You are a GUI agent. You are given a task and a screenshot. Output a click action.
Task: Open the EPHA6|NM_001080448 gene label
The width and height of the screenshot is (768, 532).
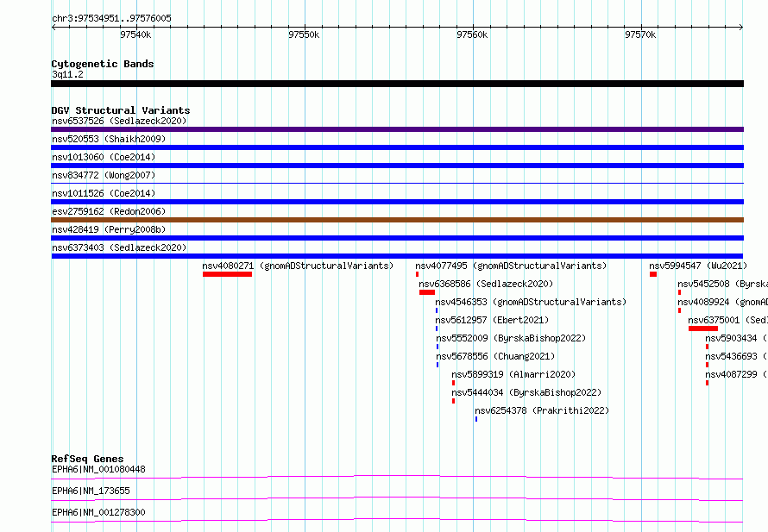pyautogui.click(x=98, y=469)
